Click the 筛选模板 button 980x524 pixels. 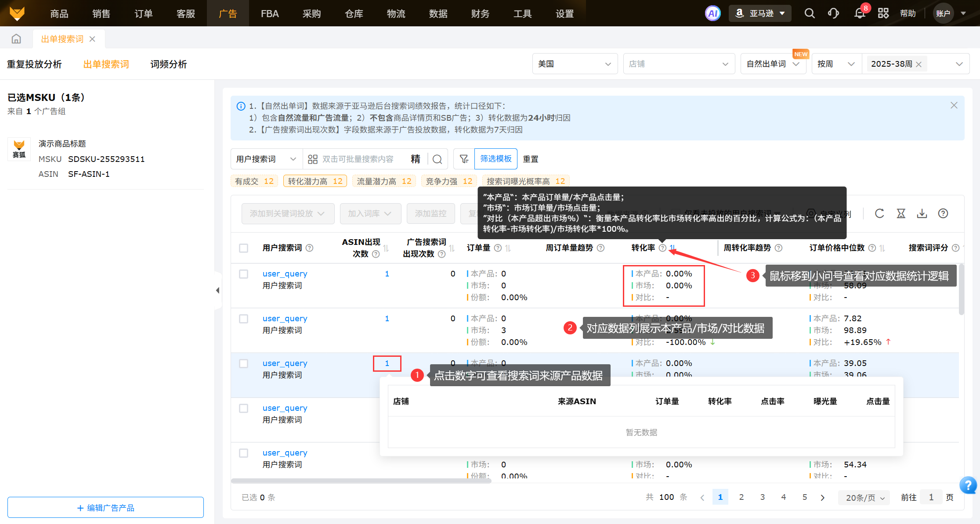pyautogui.click(x=495, y=159)
